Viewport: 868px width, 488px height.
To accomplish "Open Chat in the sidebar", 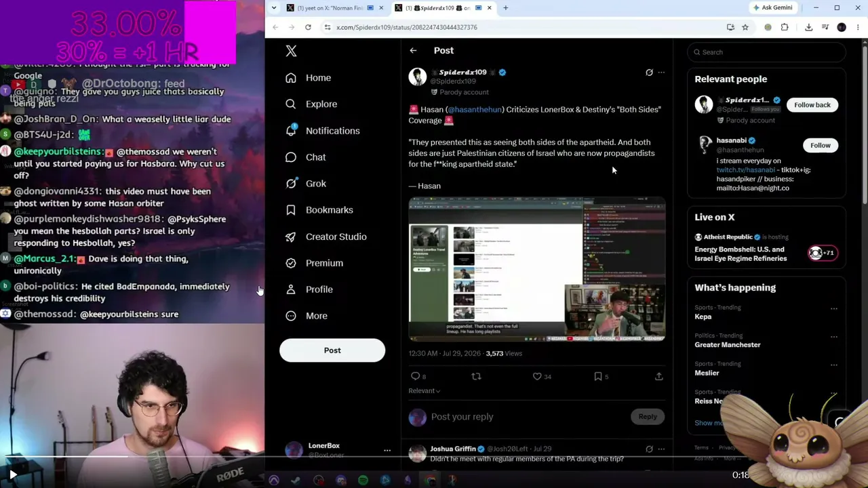I will pyautogui.click(x=306, y=157).
